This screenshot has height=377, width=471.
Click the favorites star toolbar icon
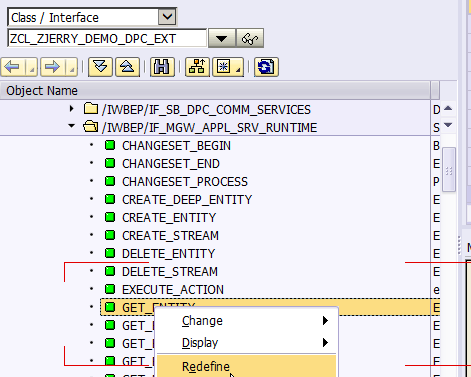228,67
